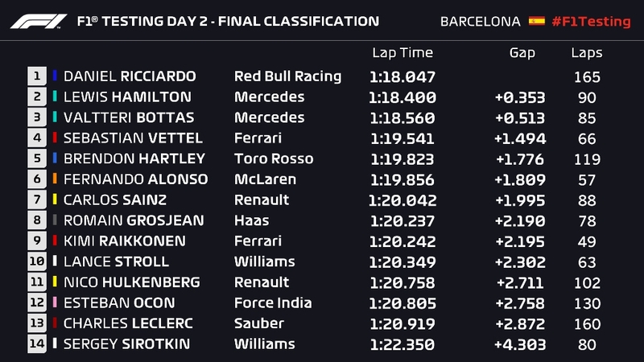Click the Spanish flag icon
Viewport: 644px width, 362px height.
536,21
